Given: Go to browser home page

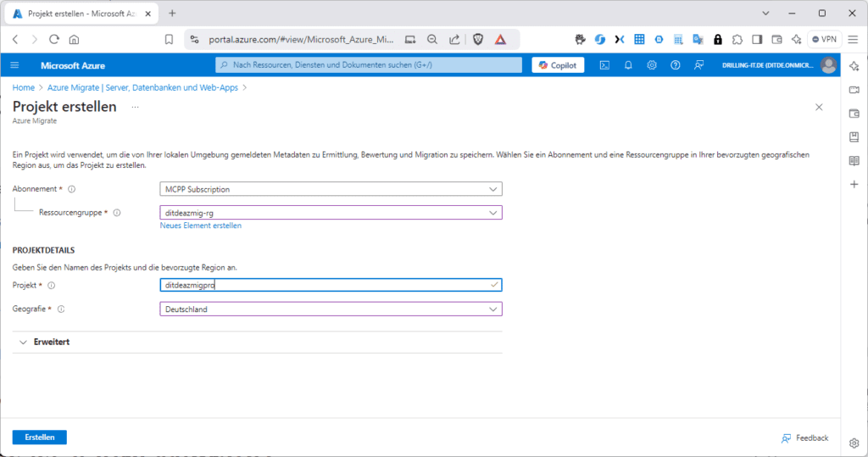Looking at the screenshot, I should tap(75, 39).
